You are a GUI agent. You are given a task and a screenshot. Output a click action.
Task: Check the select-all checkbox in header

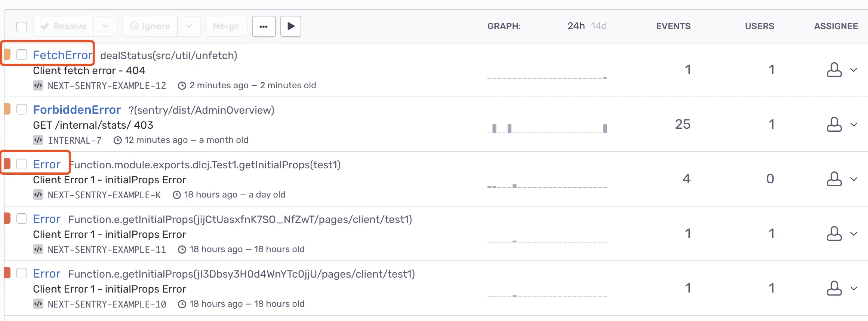tap(22, 27)
